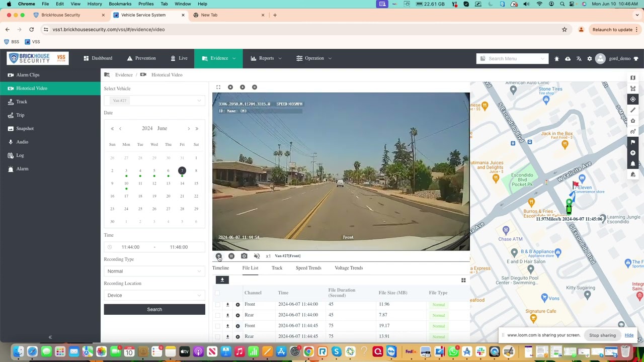The height and width of the screenshot is (362, 644).
Task: Select June 6 on calendar
Action: tap(168, 171)
